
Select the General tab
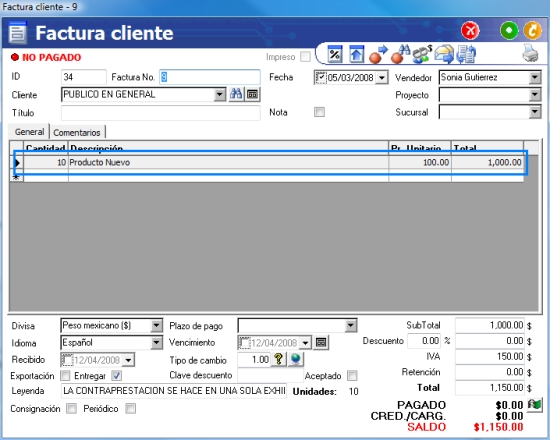point(29,132)
